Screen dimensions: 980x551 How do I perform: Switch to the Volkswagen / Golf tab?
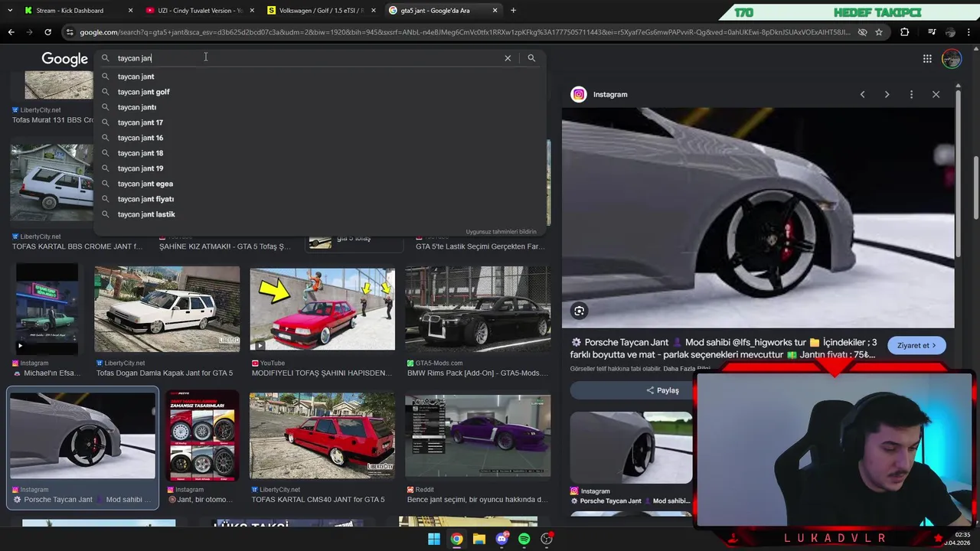(x=320, y=11)
